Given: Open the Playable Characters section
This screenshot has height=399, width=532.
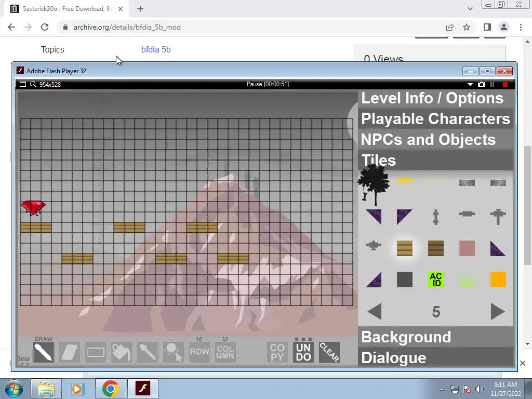Looking at the screenshot, I should [436, 119].
